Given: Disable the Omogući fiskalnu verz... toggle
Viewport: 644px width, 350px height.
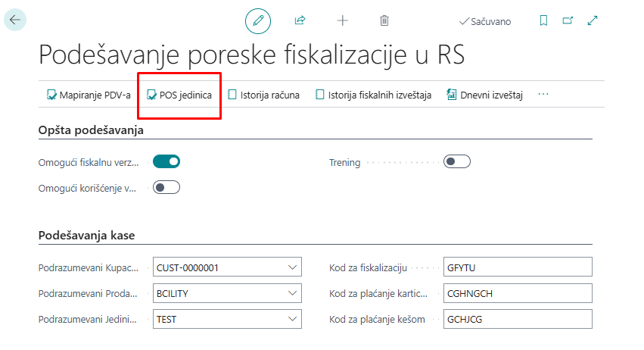Looking at the screenshot, I should [166, 161].
